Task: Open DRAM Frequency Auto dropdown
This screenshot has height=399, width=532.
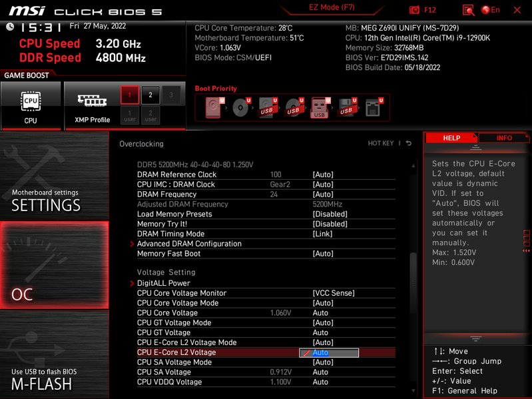Action: click(323, 194)
